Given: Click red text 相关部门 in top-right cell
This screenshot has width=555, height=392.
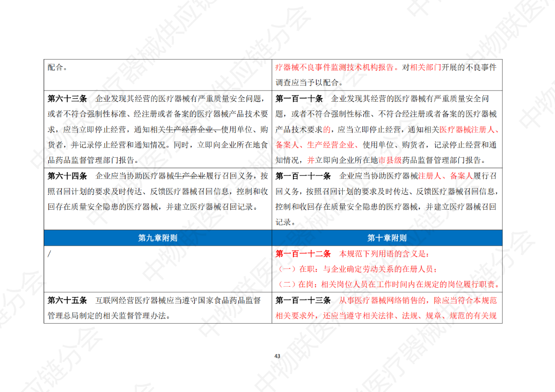Looking at the screenshot, I should coord(425,67).
